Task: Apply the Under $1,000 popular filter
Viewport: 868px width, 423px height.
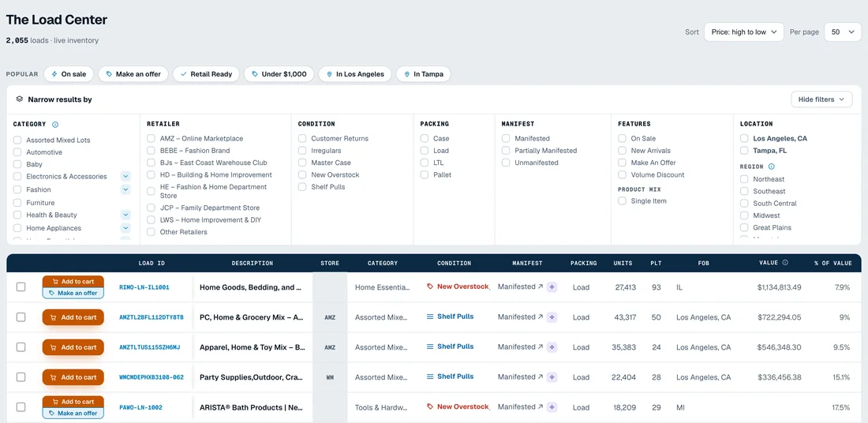Action: (279, 74)
